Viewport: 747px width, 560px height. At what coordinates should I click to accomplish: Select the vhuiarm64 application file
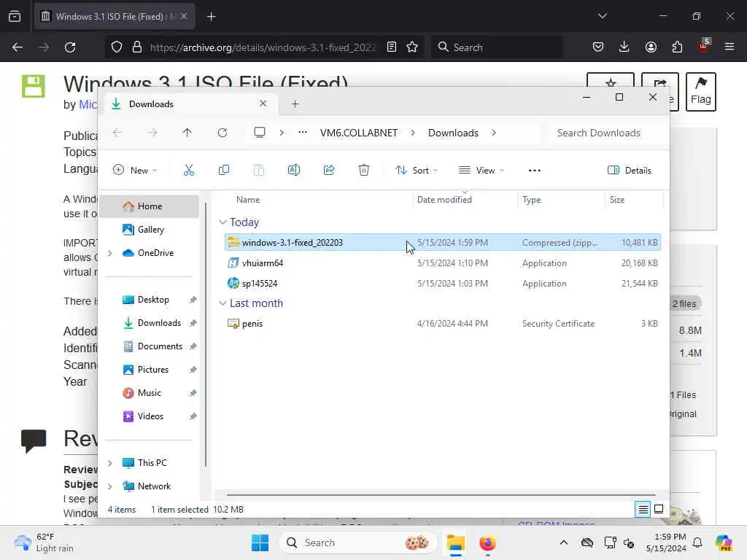(x=442, y=263)
